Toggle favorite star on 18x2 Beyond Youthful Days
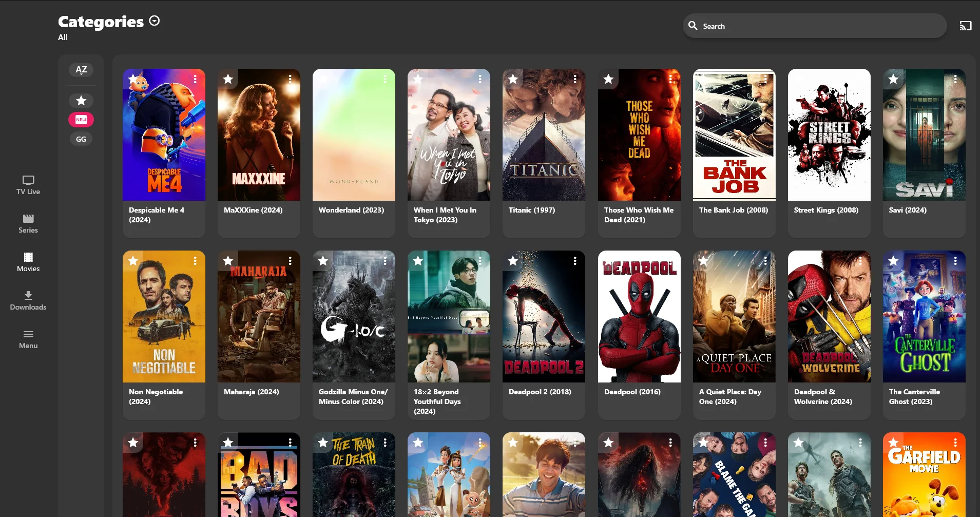The height and width of the screenshot is (517, 980). pyautogui.click(x=418, y=261)
